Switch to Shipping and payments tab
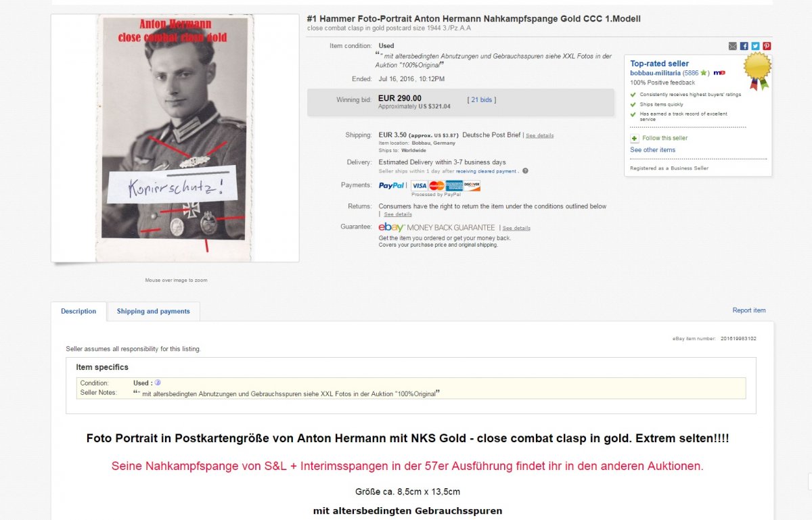The height and width of the screenshot is (520, 812). (x=154, y=311)
